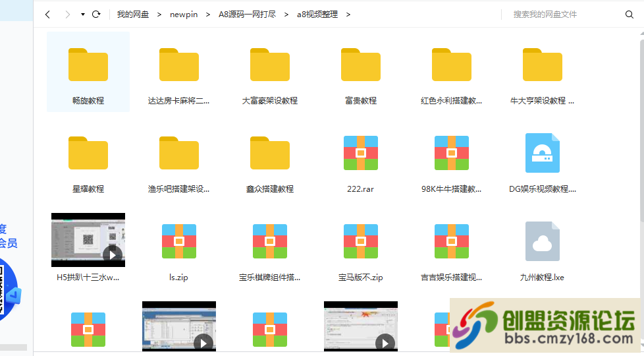Click the 畅旋教程 folder name

pos(88,101)
